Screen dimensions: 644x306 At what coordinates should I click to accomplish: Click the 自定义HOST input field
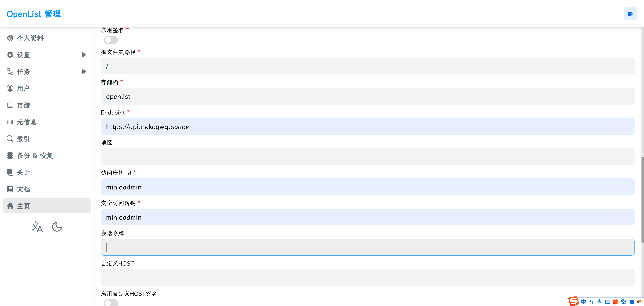click(x=367, y=277)
